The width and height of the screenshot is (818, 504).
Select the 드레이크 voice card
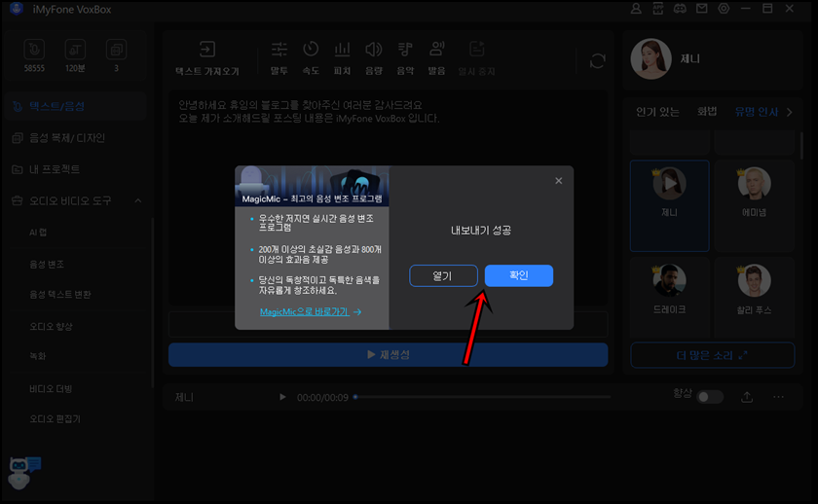(669, 297)
